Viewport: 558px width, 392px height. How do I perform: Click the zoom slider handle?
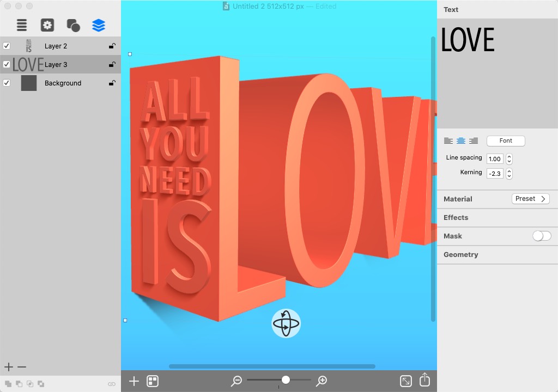point(286,380)
